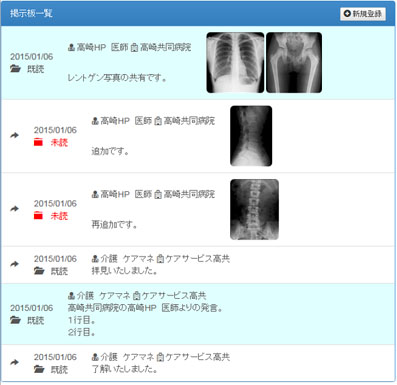Click the user icon above 高崎共同病院の高崎HP text
Viewport: 397px width, 385px height.
(x=71, y=295)
